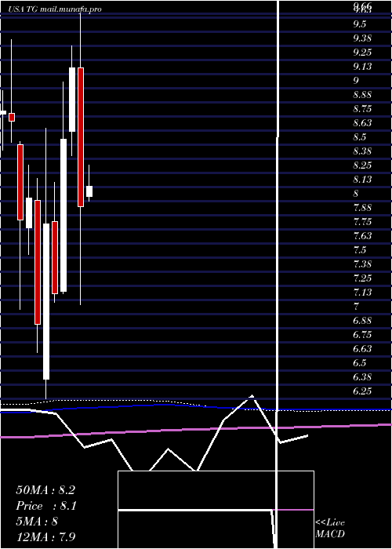The height and width of the screenshot is (549, 392).
Task: Click the 8.88 price axis label
Action: point(362,95)
